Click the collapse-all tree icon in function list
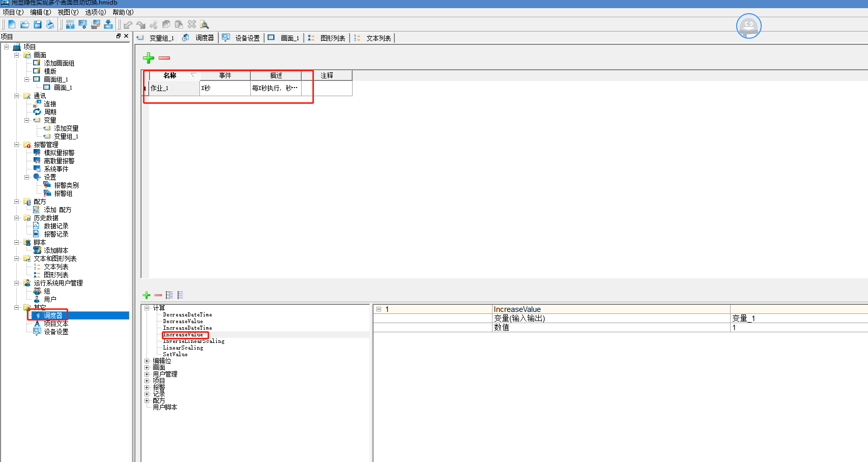The height and width of the screenshot is (462, 868). 181,295
